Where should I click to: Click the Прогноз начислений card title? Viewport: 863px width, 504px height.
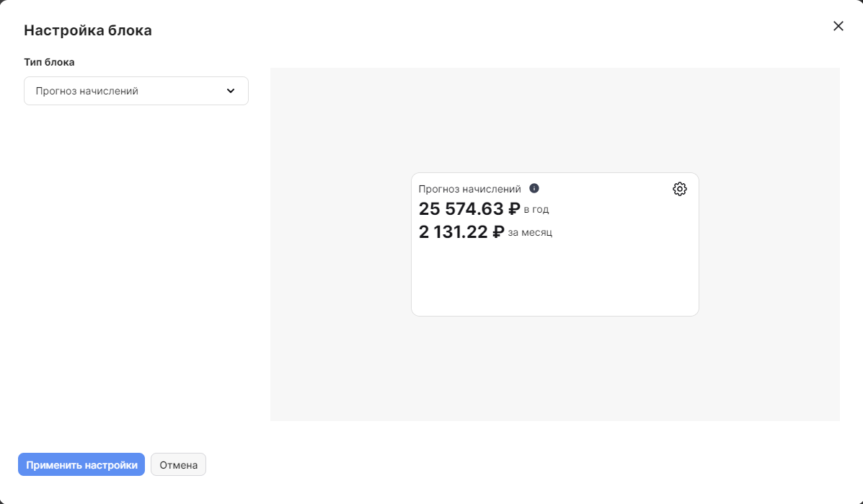coord(469,189)
